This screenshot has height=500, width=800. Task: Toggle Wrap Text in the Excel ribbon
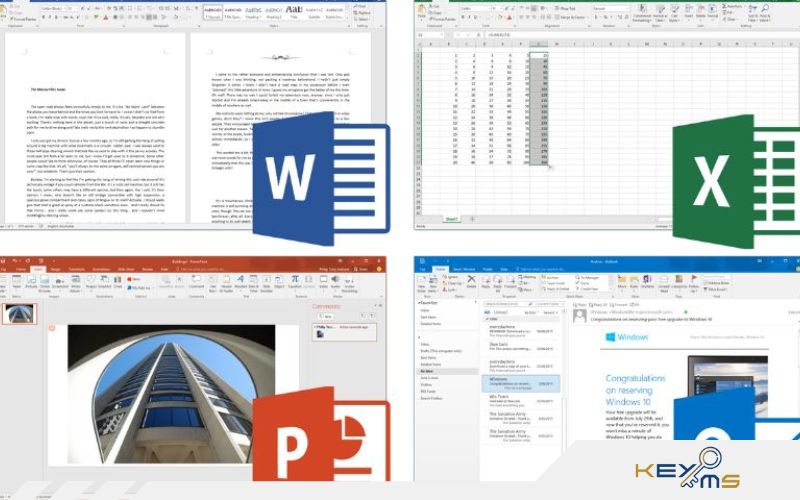click(565, 9)
